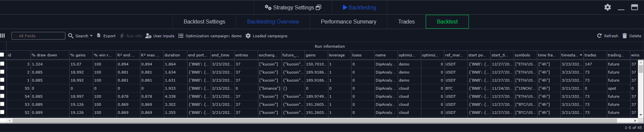The image size is (644, 132).
Task: Click the symbols column header
Action: coord(525,55)
